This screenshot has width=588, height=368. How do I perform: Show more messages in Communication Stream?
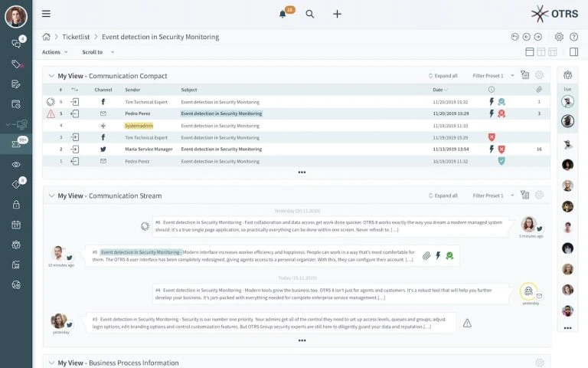click(x=302, y=340)
